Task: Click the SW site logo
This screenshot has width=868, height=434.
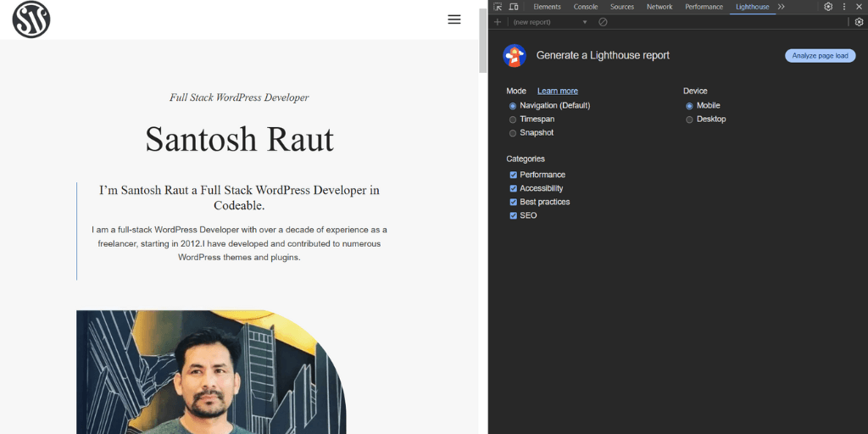Action: (x=31, y=19)
